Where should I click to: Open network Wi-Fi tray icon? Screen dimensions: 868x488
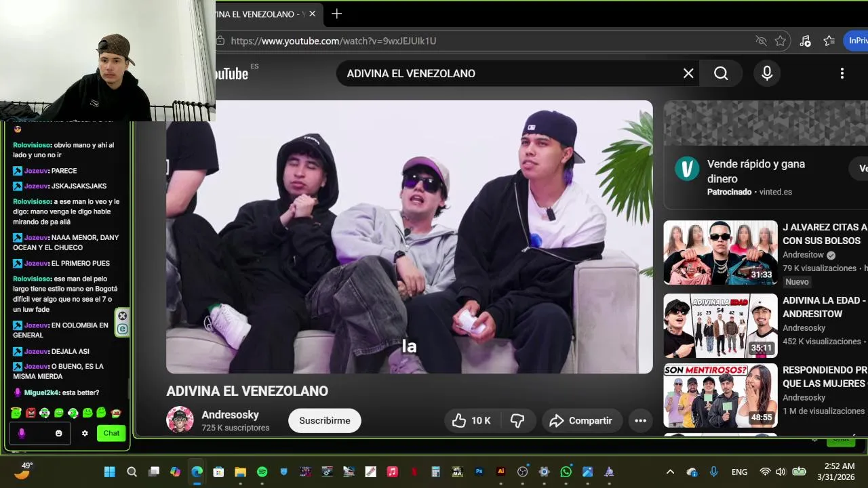point(765,472)
